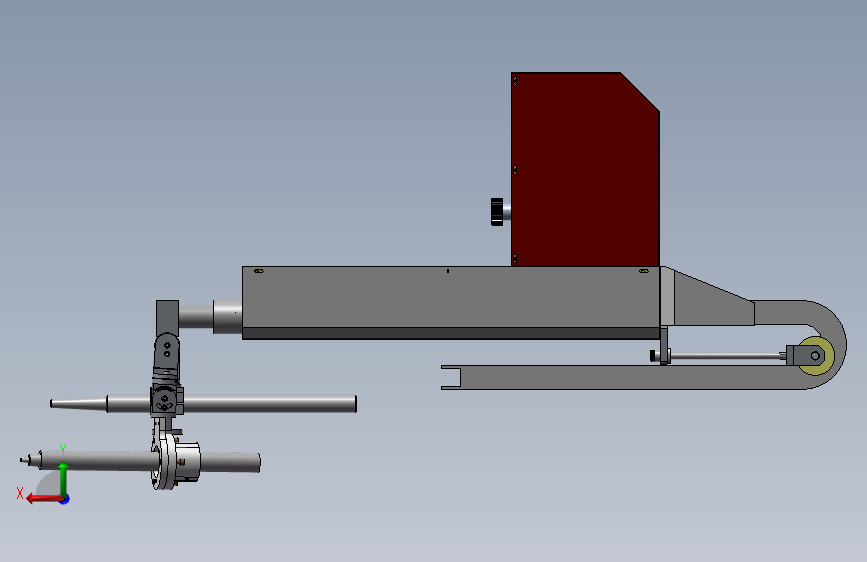Select the thin tension rod near roller
This screenshot has width=867, height=562.
(x=728, y=357)
